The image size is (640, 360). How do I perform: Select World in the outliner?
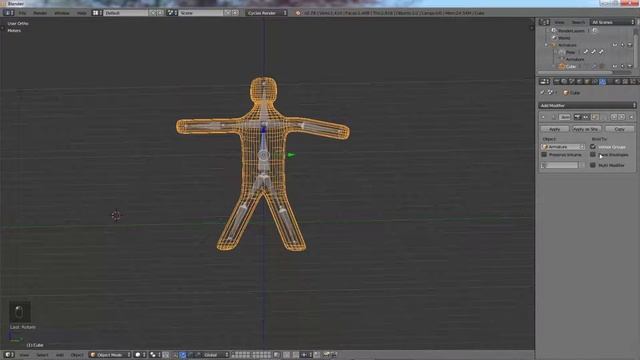(x=564, y=38)
